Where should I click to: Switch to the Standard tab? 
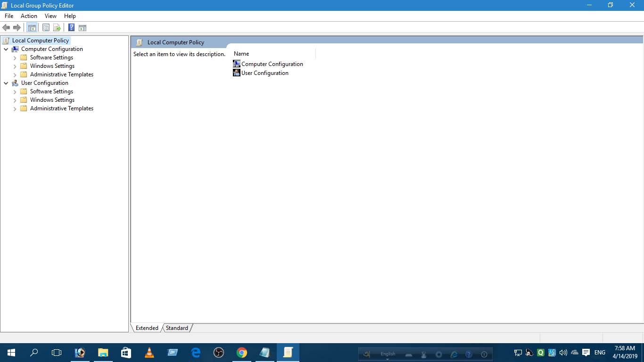point(177,328)
